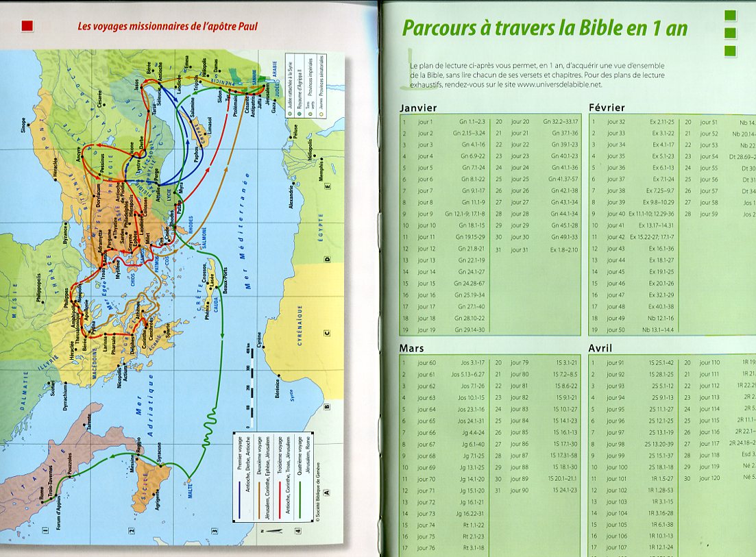Click the "Agrigente" label in Sicily
Image resolution: width=756 pixels, height=557 pixels.
(157, 501)
